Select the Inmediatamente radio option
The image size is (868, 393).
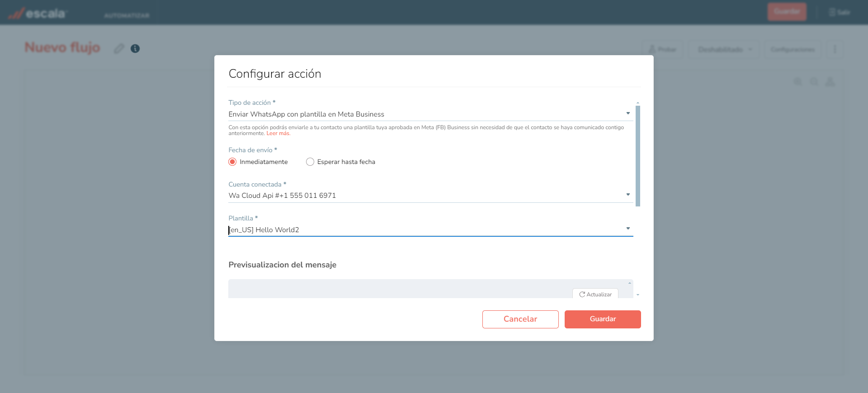tap(232, 162)
